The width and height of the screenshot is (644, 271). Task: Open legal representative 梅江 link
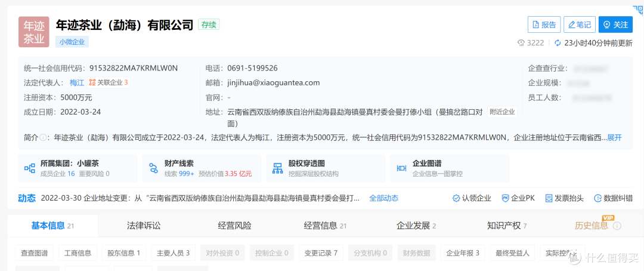pos(77,82)
